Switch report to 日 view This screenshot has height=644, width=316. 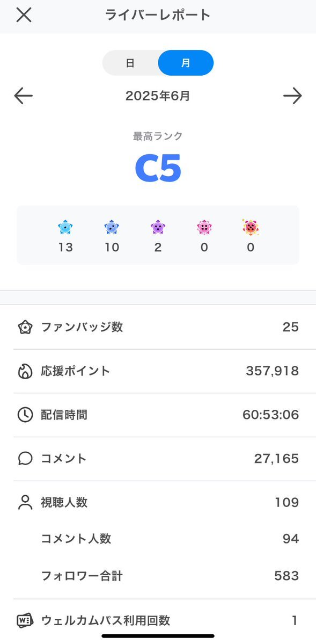[x=130, y=63]
